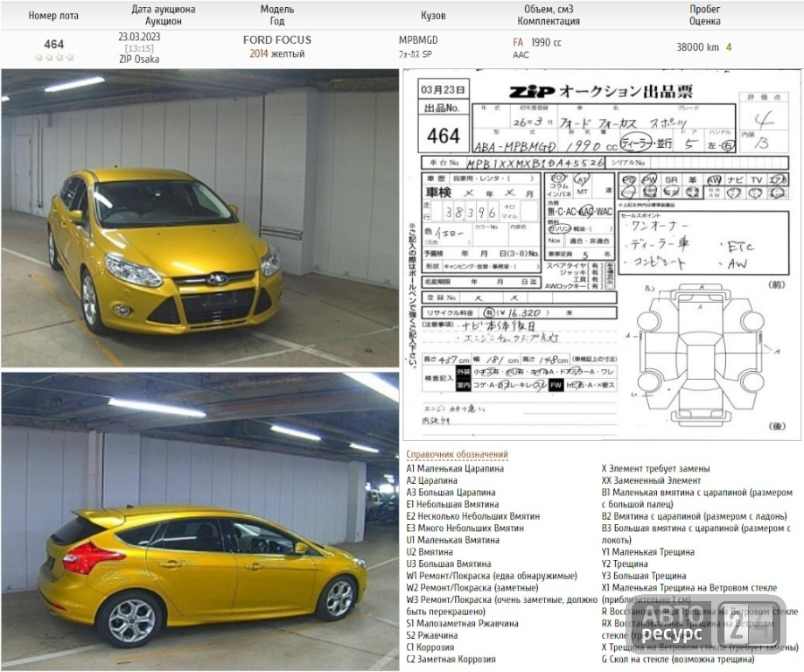Click the 'AAC' equipment code
Image resolution: width=804 pixels, height=672 pixels.
pyautogui.click(x=521, y=54)
